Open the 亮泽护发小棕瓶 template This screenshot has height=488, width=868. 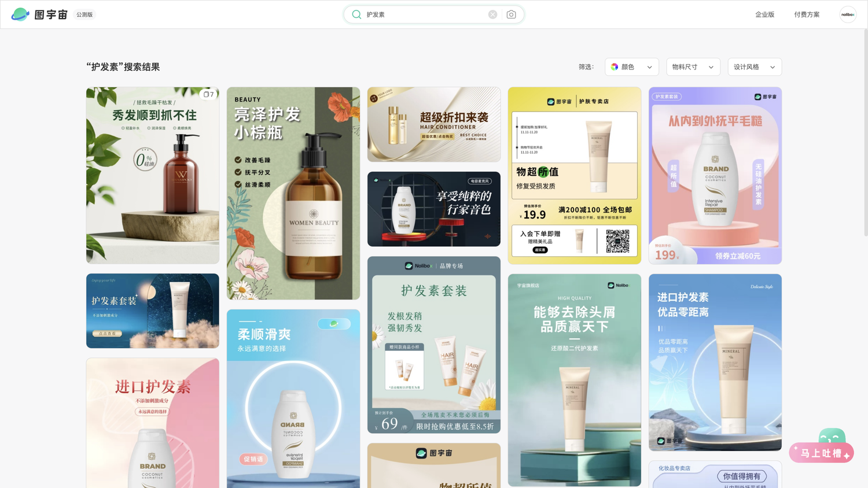(293, 193)
